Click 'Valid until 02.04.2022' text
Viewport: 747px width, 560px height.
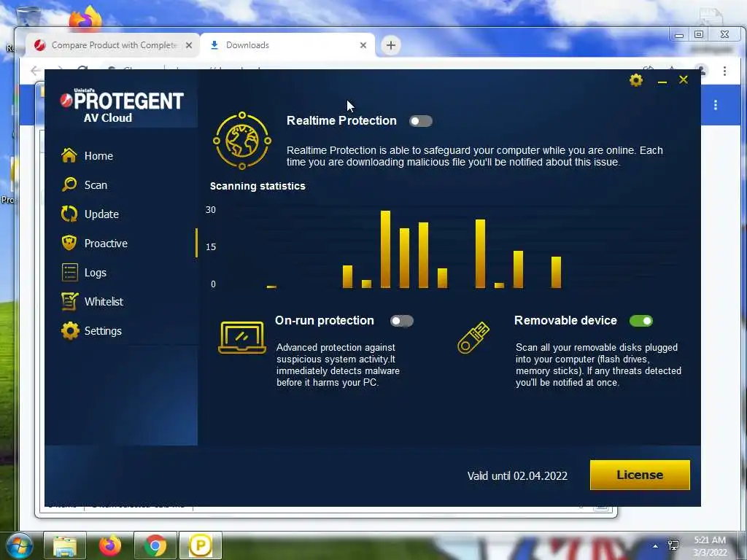[517, 475]
